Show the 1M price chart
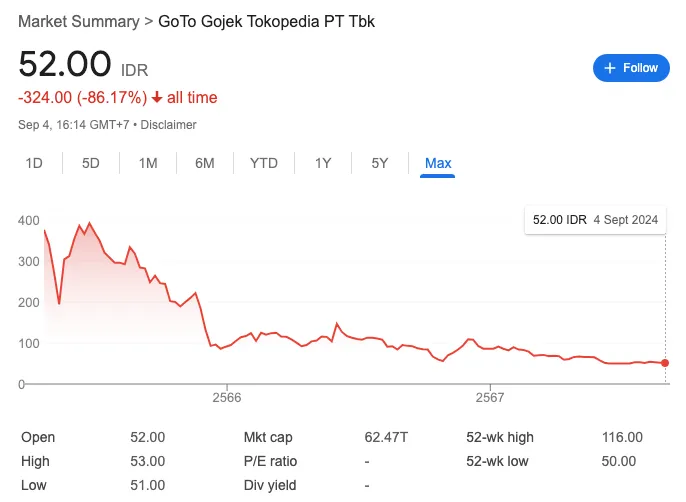 tap(148, 163)
